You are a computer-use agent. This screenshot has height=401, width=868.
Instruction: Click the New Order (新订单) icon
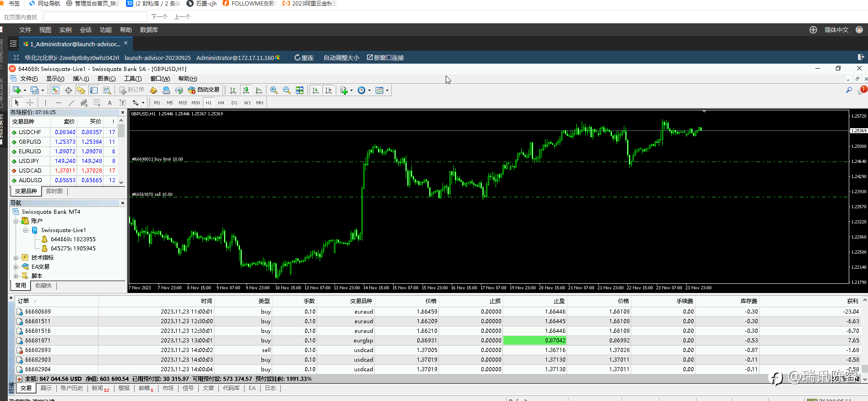coord(131,90)
